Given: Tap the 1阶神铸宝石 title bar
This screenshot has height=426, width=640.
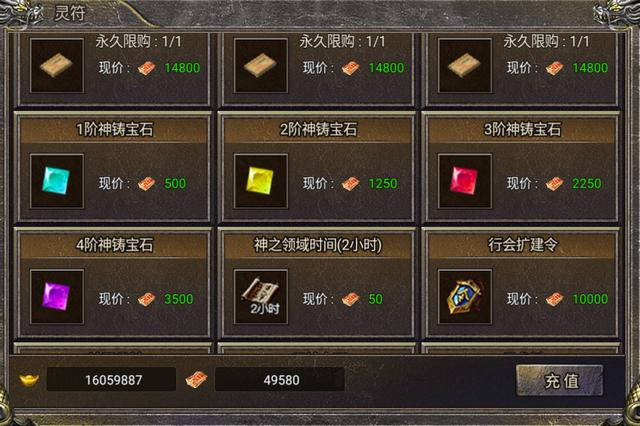Looking at the screenshot, I should click(x=114, y=130).
